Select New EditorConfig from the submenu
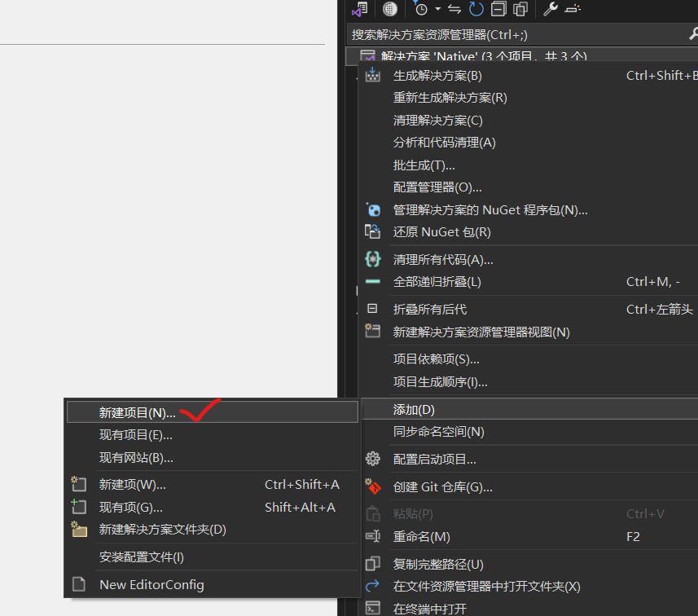 pos(151,584)
